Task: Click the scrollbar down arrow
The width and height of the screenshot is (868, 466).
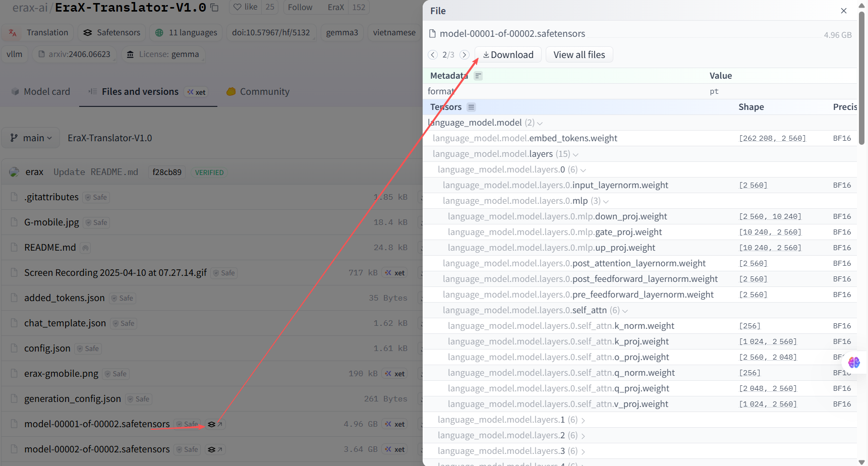Action: [x=862, y=462]
